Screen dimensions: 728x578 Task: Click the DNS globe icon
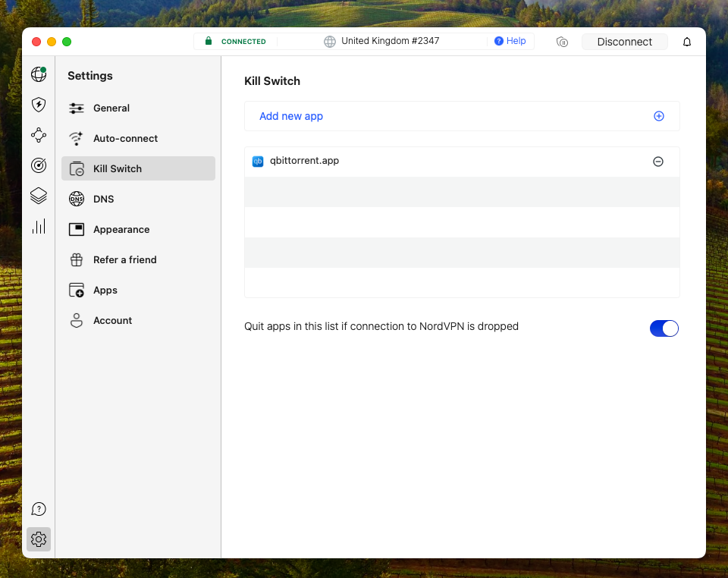coord(77,199)
